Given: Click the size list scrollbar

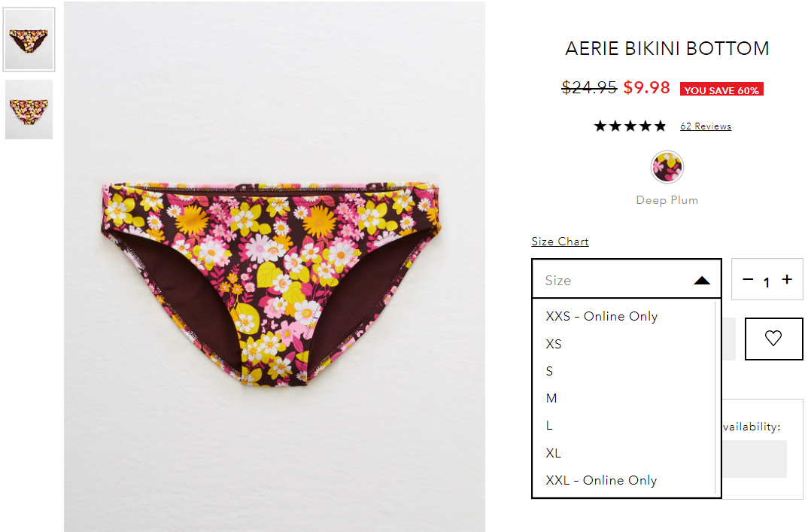Looking at the screenshot, I should [717, 397].
